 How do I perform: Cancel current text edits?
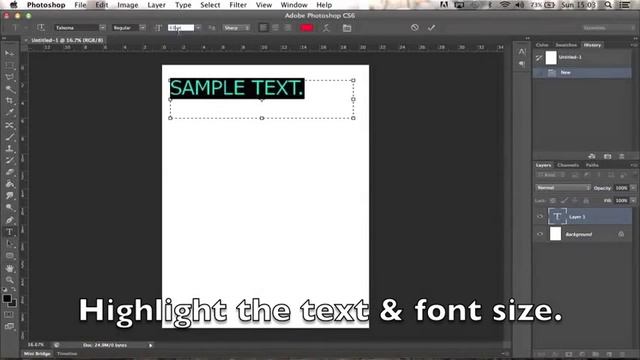pyautogui.click(x=415, y=27)
